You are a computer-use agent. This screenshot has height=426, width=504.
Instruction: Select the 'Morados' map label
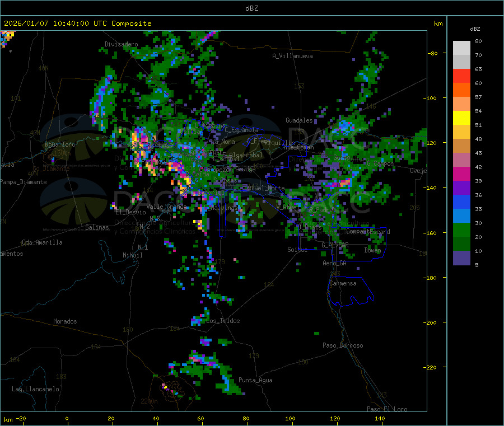65,321
